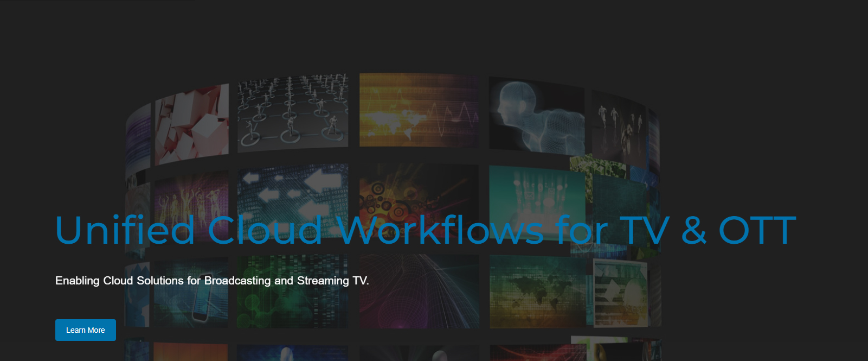868x361 pixels.
Task: Click the running figures thumbnail
Action: tap(618, 126)
